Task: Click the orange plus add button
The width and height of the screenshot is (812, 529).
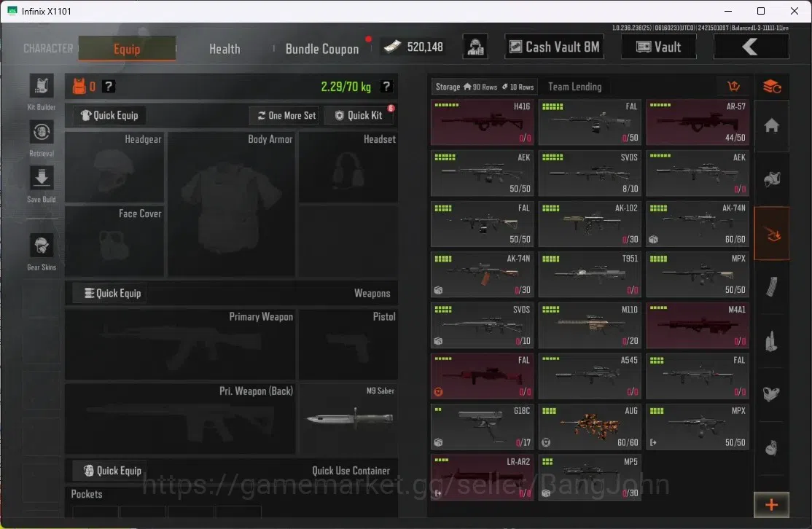Action: 772,505
